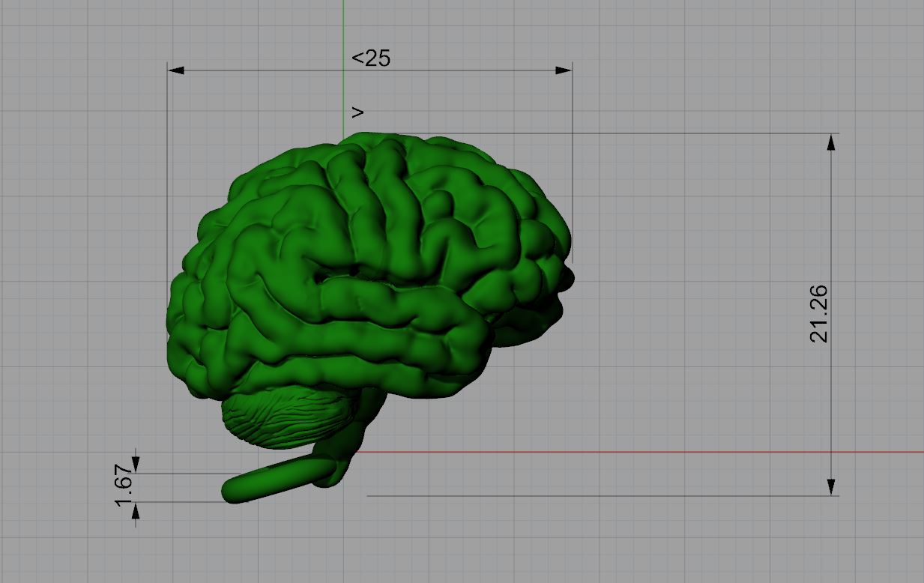Select the brain stem cylinder at the bottom

(x=280, y=480)
